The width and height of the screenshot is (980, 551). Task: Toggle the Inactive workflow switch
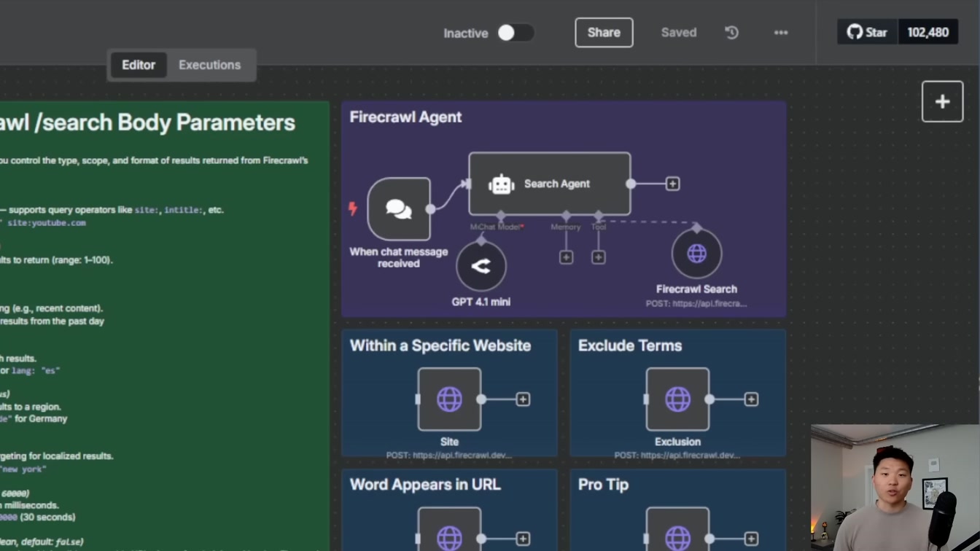(516, 33)
